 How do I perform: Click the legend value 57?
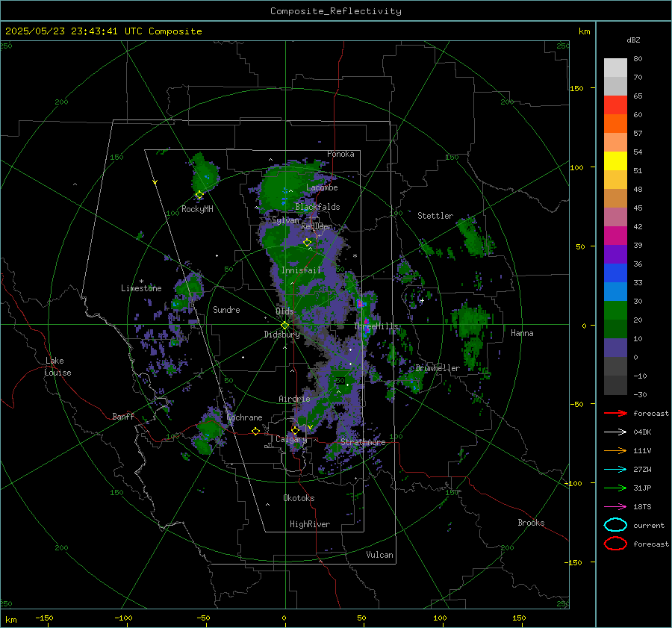click(638, 134)
